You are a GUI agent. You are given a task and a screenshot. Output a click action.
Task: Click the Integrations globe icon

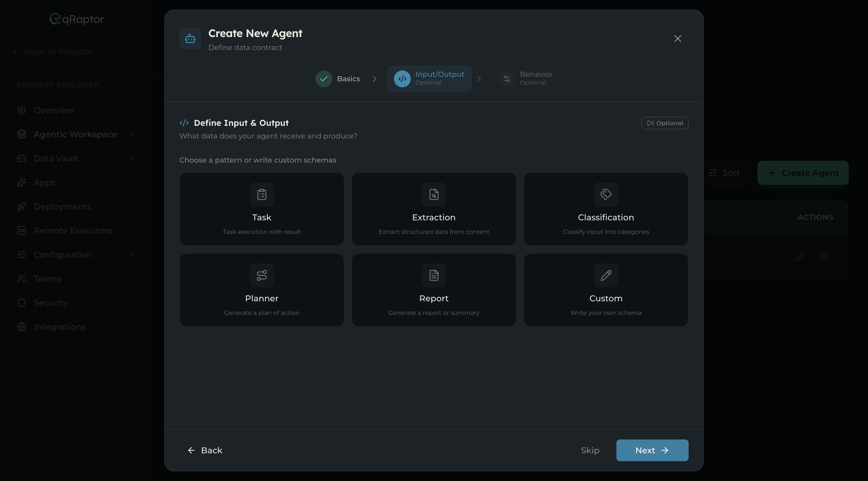tap(22, 327)
